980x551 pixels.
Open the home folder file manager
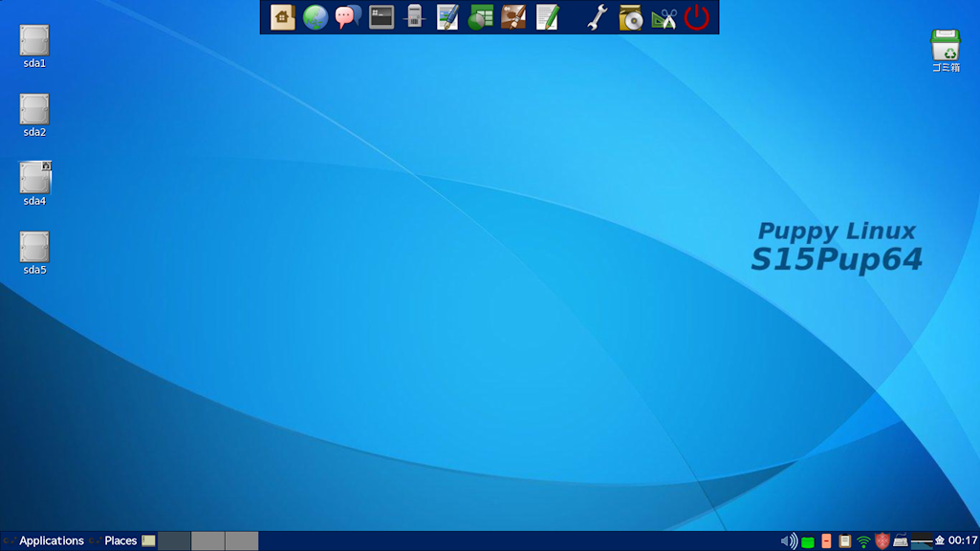(282, 17)
